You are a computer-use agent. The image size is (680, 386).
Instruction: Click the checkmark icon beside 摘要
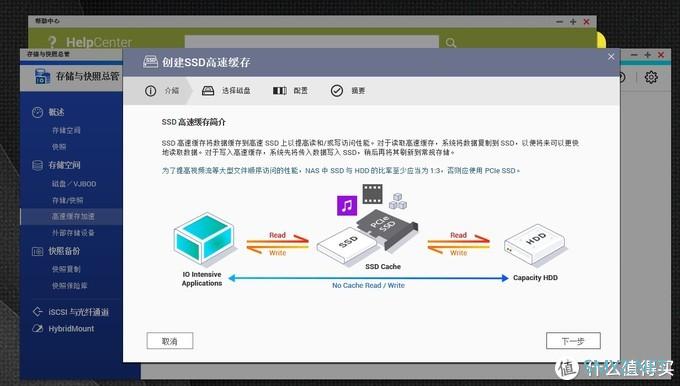(x=337, y=91)
